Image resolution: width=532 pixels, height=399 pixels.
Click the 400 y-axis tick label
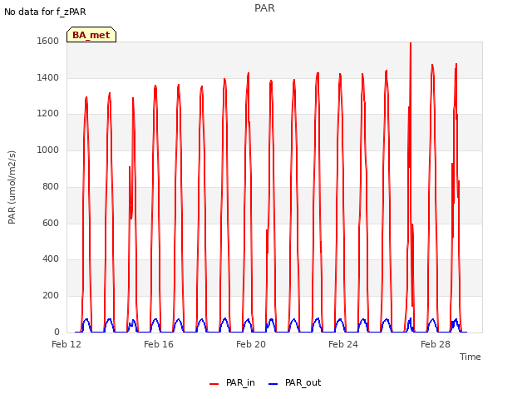51,259
